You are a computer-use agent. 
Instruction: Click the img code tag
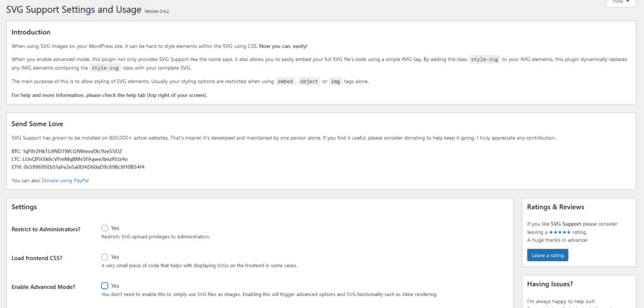coord(336,81)
